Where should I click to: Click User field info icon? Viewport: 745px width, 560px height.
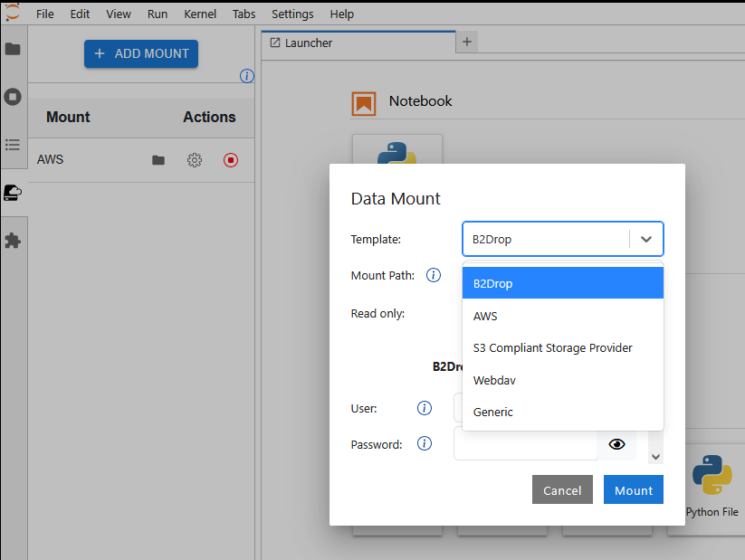pyautogui.click(x=425, y=407)
